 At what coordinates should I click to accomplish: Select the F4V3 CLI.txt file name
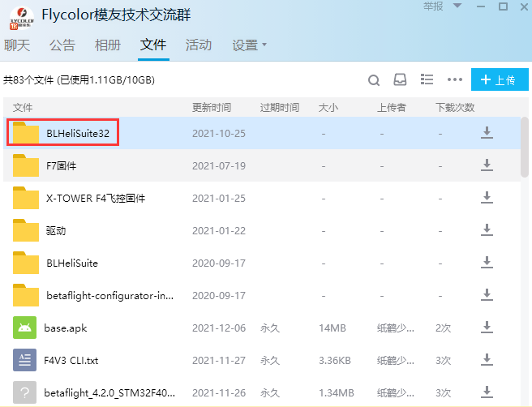(x=71, y=360)
